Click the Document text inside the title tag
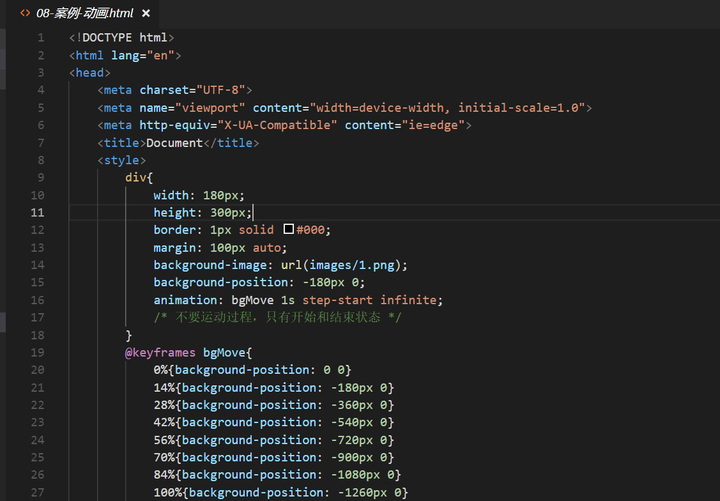Screen dimensions: 720x501 pos(174,142)
